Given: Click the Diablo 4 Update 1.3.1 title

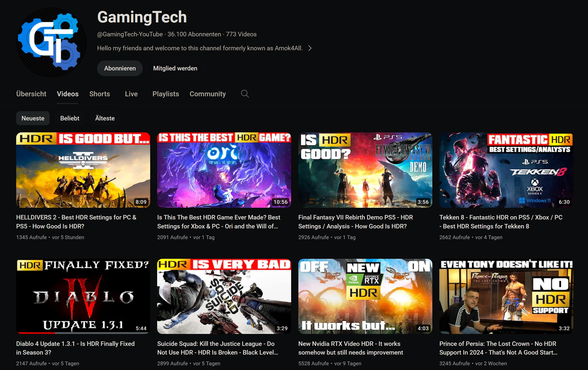Looking at the screenshot, I should click(75, 348).
